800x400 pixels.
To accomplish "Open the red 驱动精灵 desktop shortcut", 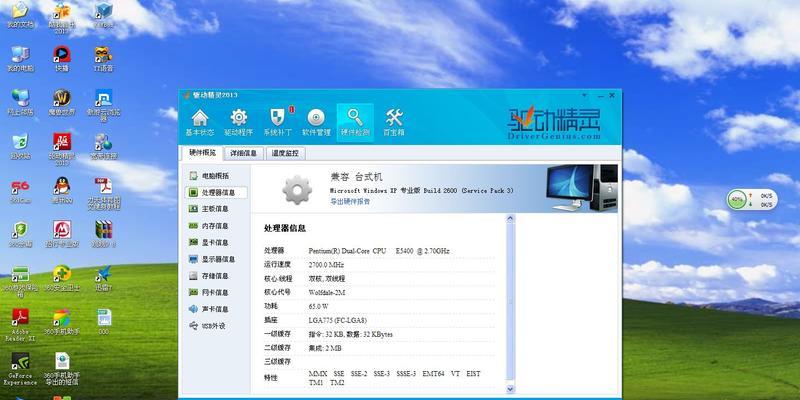I will (x=62, y=149).
